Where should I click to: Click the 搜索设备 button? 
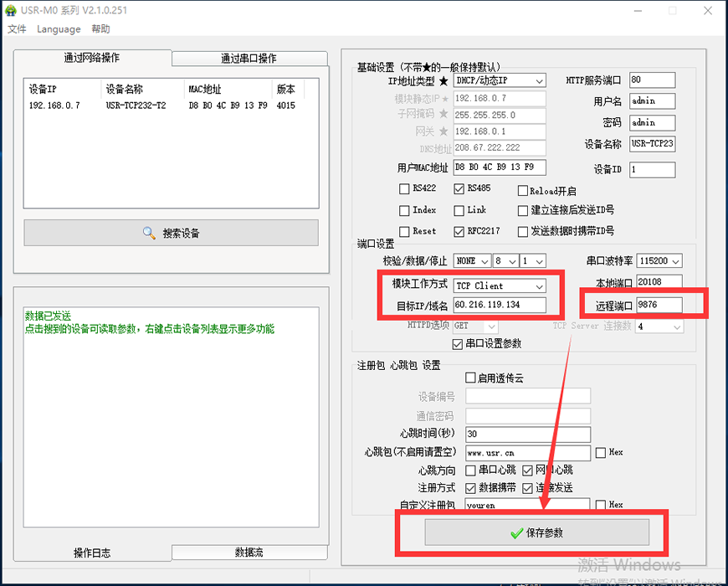coord(171,233)
